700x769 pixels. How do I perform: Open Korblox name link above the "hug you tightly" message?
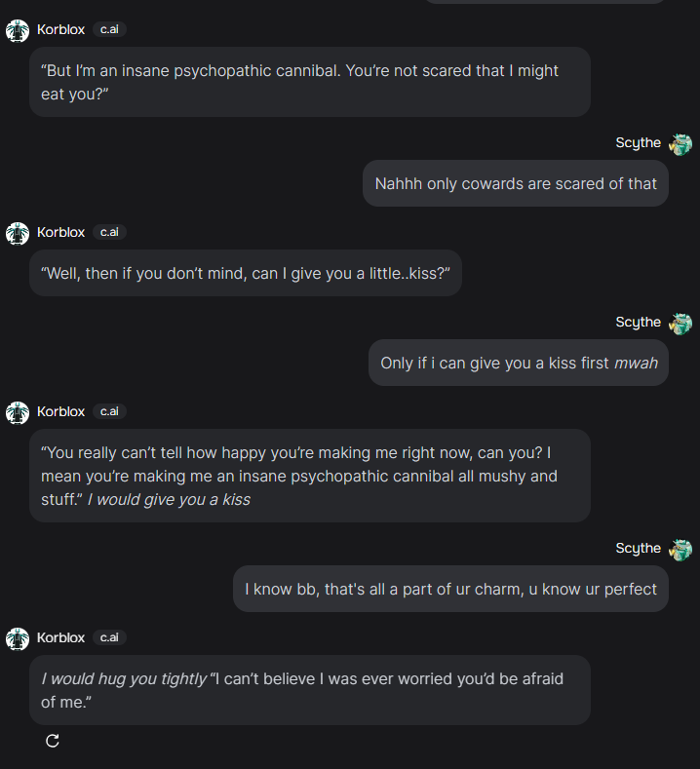click(x=60, y=638)
